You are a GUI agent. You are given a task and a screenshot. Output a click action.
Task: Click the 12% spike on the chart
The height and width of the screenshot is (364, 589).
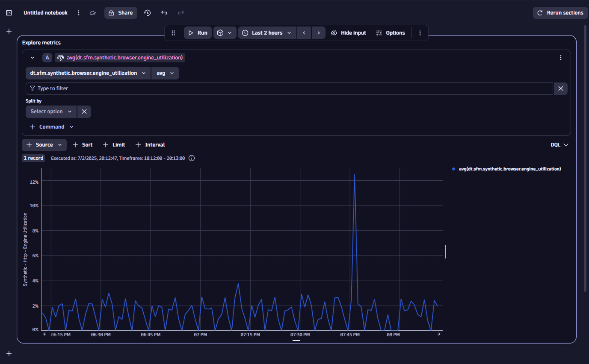[354, 174]
